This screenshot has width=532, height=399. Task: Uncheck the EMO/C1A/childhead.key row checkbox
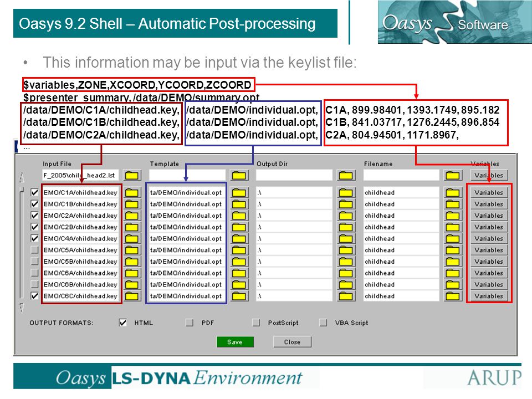[34, 193]
